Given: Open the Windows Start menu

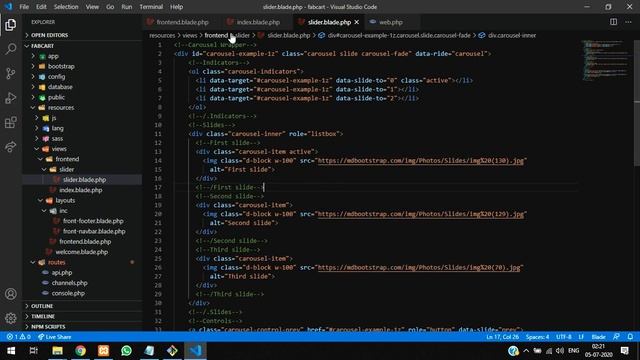Looking at the screenshot, I should coord(11,351).
